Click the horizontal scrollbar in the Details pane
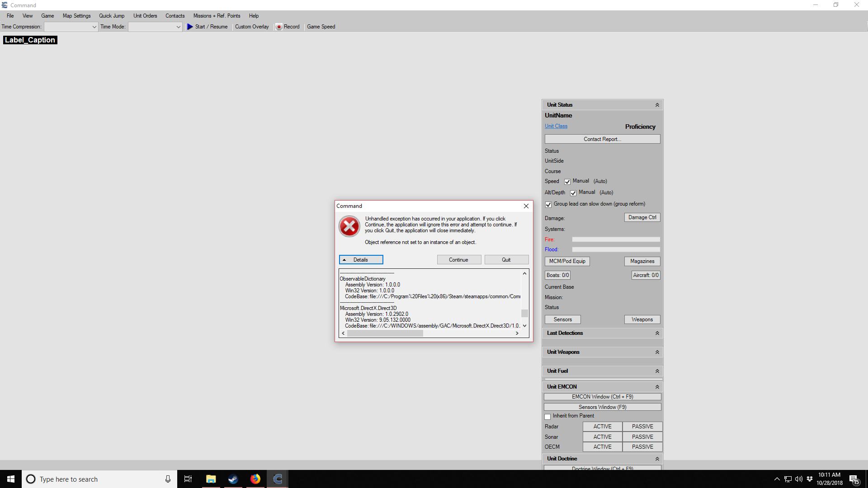The height and width of the screenshot is (488, 868). tap(385, 333)
